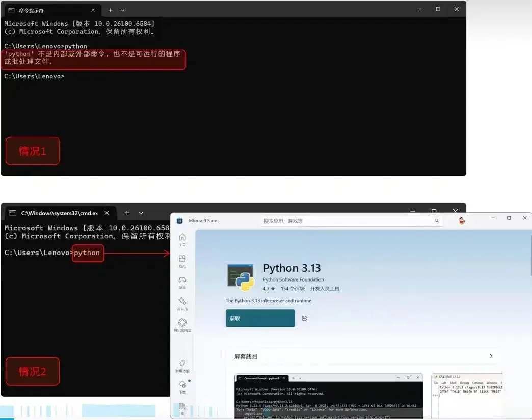Minimize the Microsoft Store window
Viewport: 532px width, 420px height.
point(493,218)
